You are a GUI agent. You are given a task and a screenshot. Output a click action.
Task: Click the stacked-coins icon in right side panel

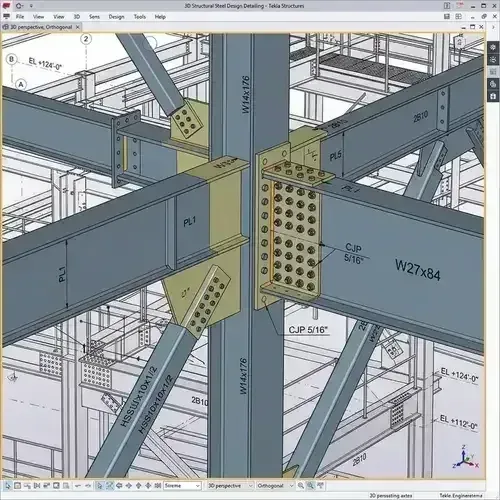pyautogui.click(x=493, y=84)
